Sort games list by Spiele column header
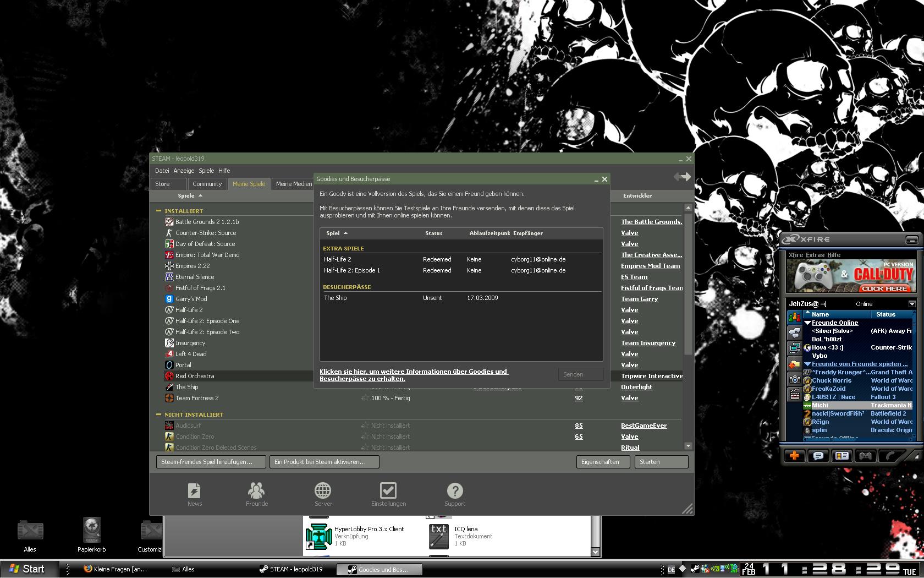The width and height of the screenshot is (924, 578). (x=190, y=195)
